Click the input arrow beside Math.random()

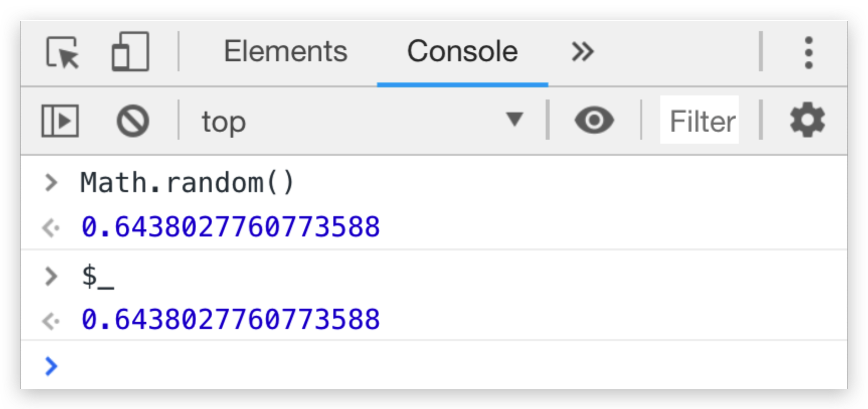pyautogui.click(x=51, y=182)
